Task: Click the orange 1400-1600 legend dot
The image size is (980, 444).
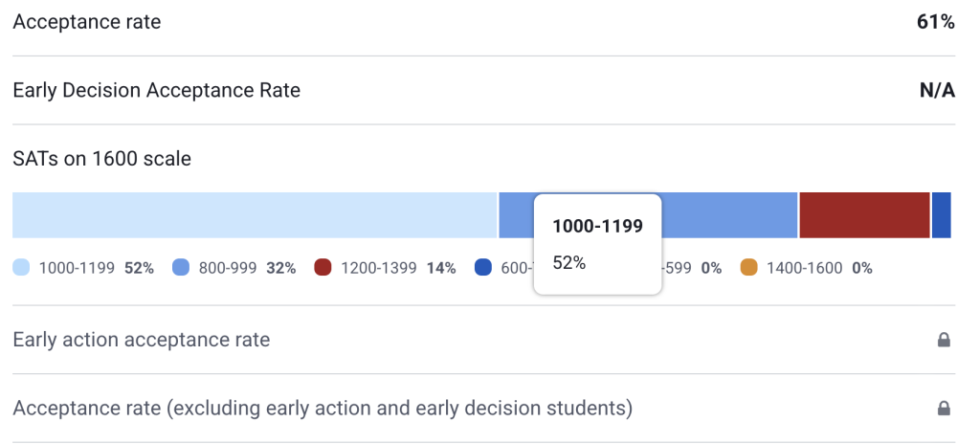Action: (748, 268)
